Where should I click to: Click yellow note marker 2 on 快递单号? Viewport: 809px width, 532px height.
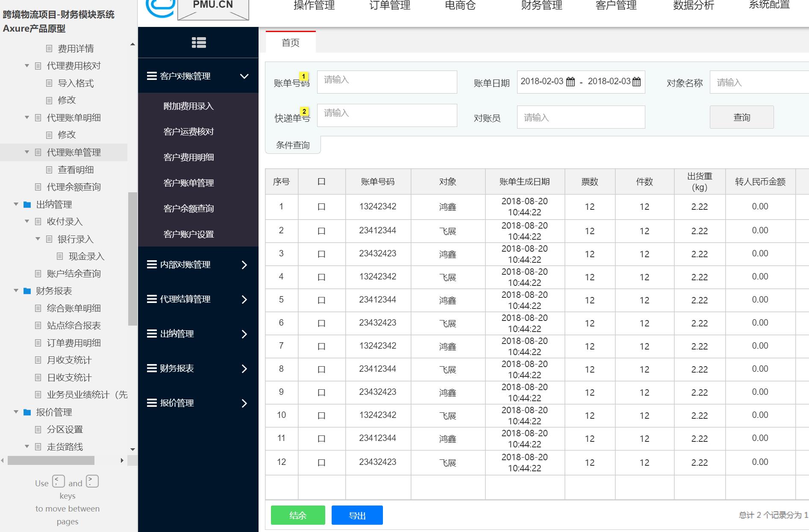tap(304, 112)
